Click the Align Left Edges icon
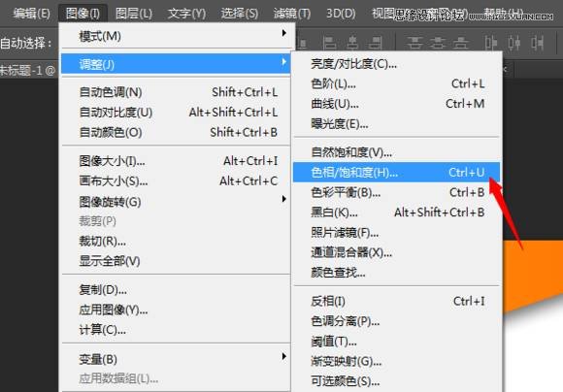The height and width of the screenshot is (392, 563). coord(329,43)
